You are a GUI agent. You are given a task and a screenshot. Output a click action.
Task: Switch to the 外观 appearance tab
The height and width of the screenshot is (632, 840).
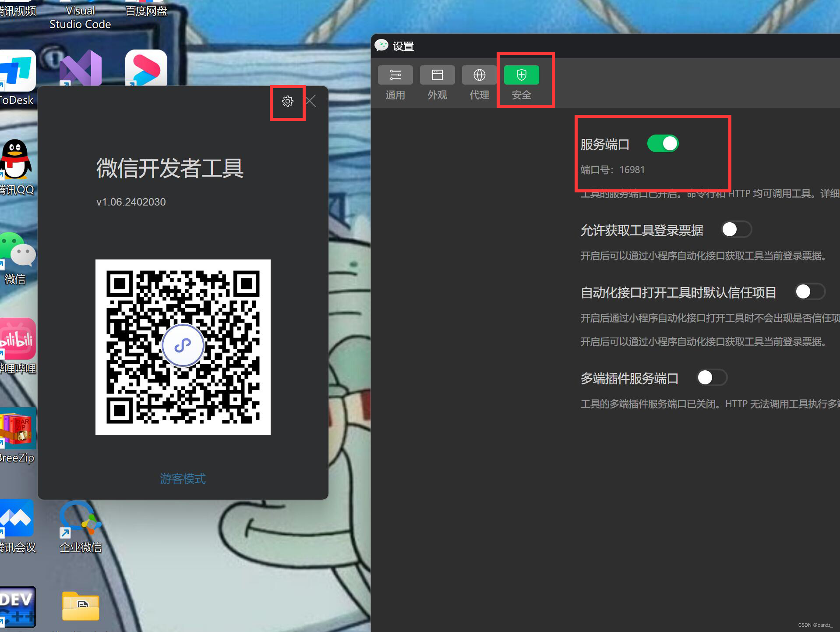click(437, 83)
